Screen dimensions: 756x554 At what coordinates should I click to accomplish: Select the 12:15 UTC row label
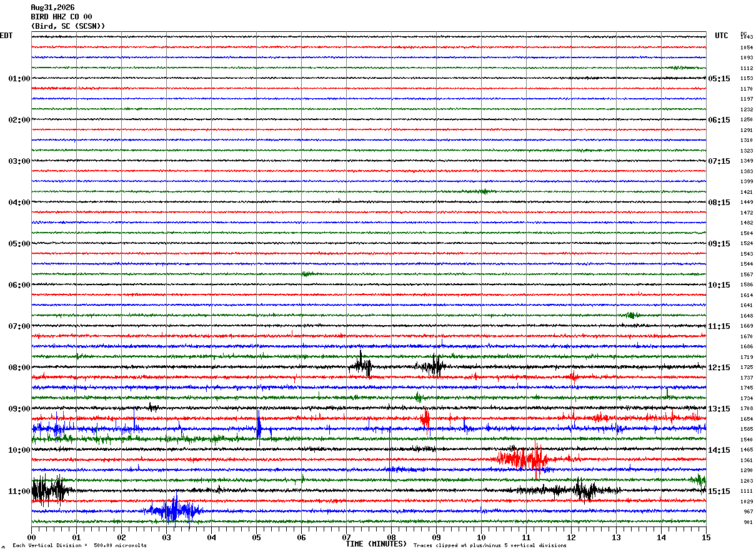[x=719, y=368]
